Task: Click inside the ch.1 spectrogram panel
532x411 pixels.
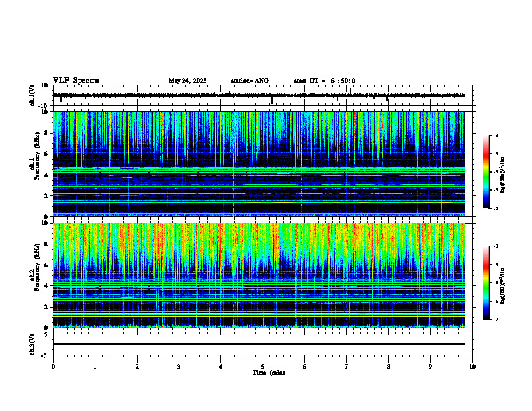Action: tap(259, 164)
